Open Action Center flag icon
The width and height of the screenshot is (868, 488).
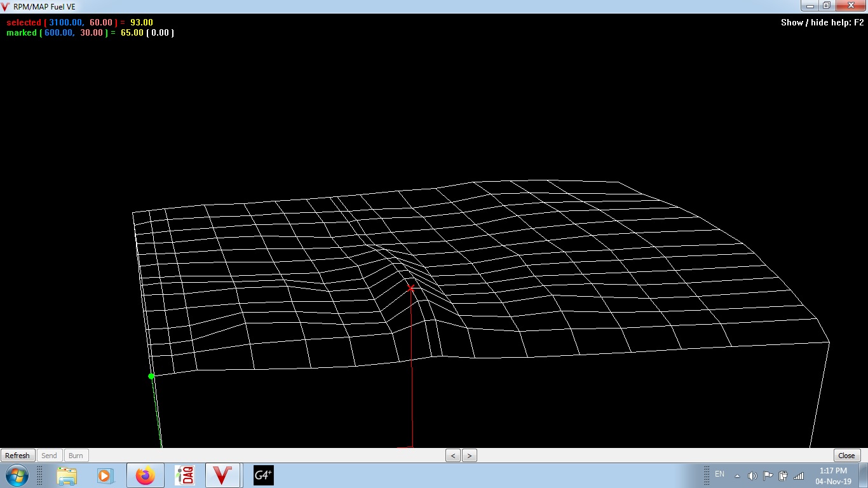click(768, 476)
